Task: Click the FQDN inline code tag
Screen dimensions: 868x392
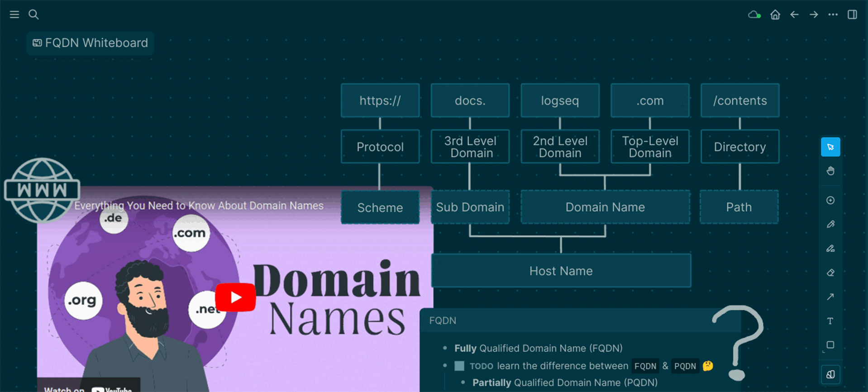Action: [x=645, y=366]
